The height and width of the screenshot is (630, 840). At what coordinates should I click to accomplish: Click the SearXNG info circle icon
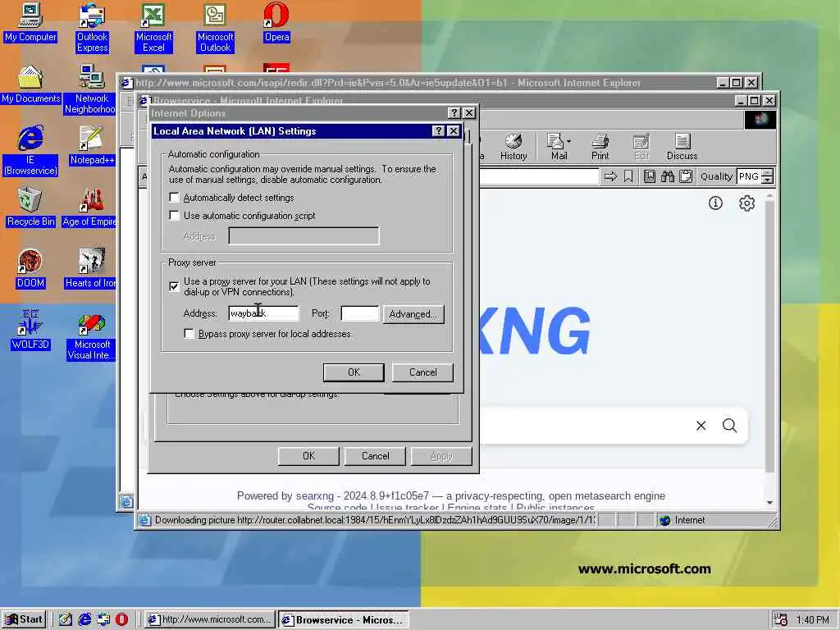click(x=715, y=203)
